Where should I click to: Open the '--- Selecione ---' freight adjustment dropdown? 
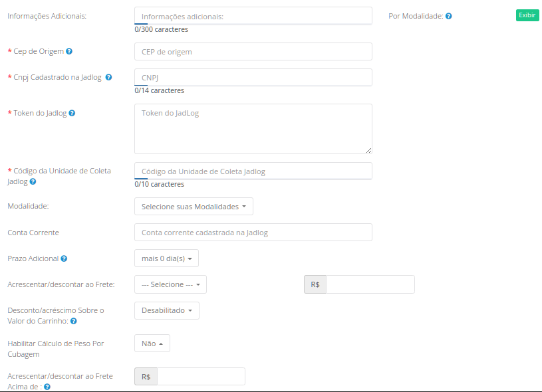click(x=170, y=284)
